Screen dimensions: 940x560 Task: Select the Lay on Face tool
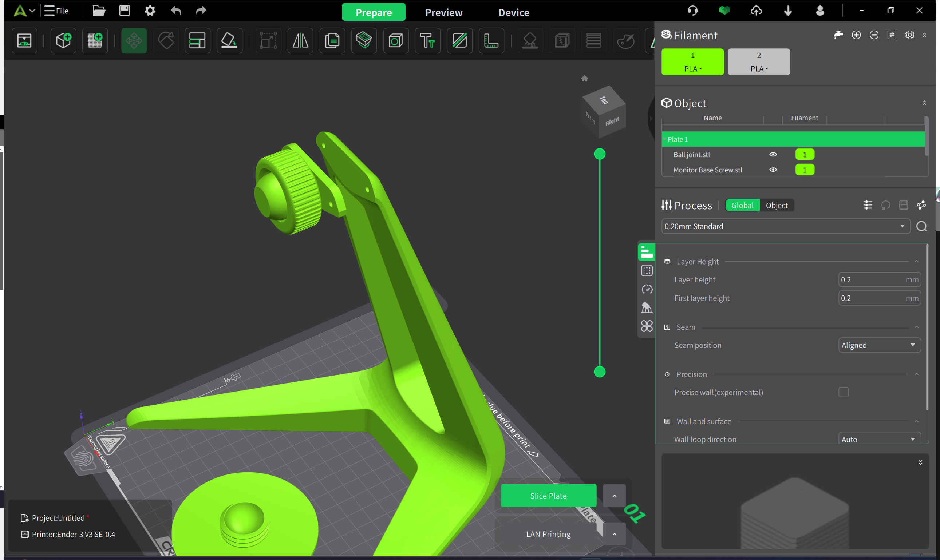coord(229,40)
